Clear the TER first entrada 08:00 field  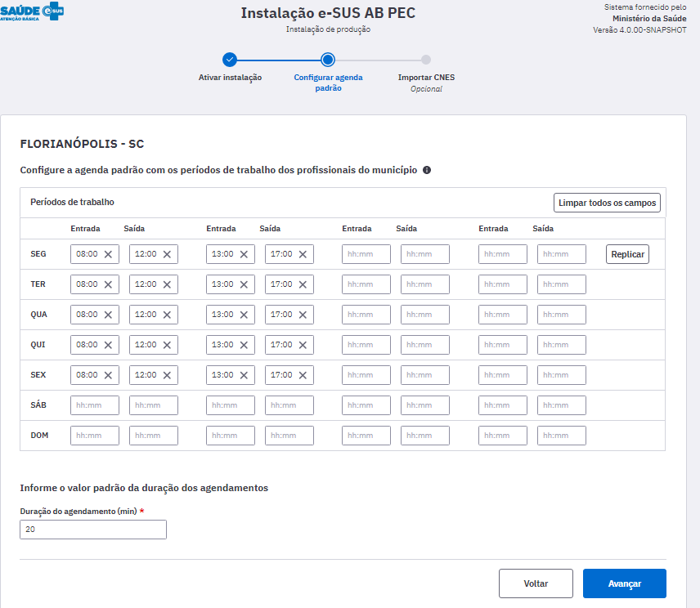(x=108, y=284)
